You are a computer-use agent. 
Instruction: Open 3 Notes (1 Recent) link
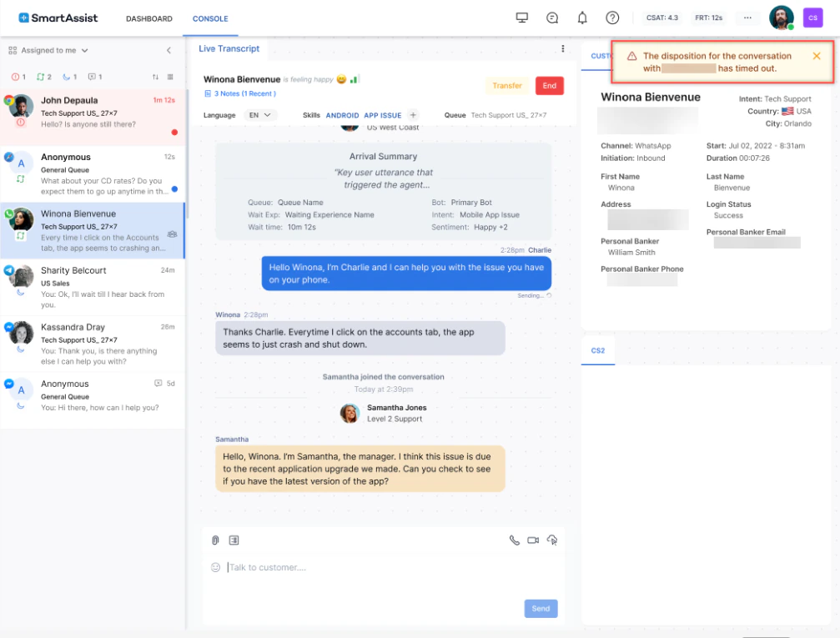(240, 93)
